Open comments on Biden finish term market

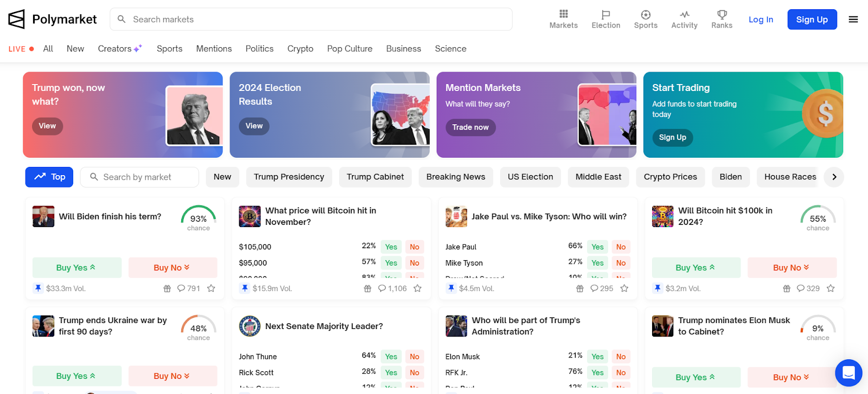[x=188, y=288]
